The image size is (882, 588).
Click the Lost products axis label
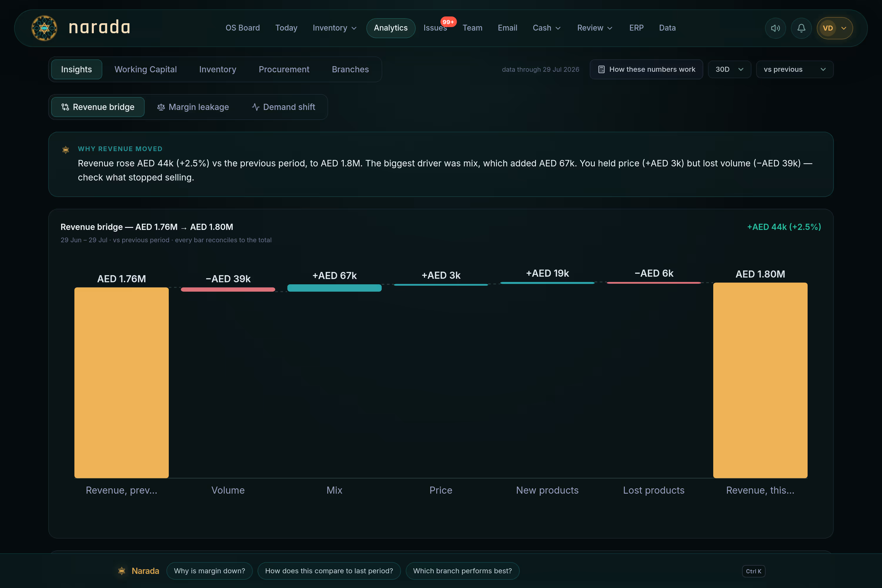pos(654,490)
